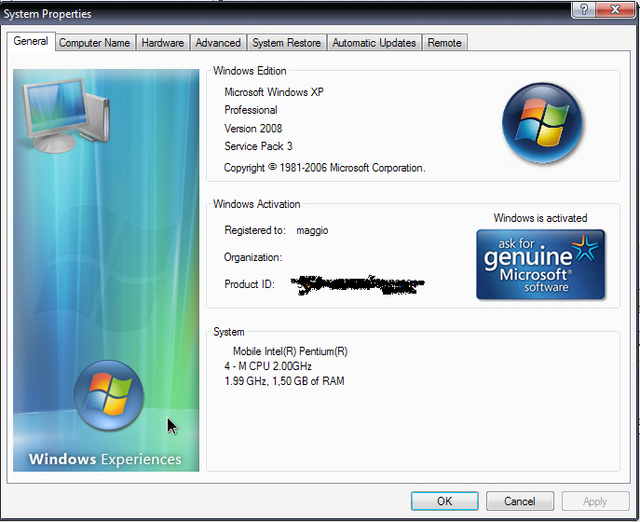Open the Computer Name tab
This screenshot has width=640, height=522.
94,43
